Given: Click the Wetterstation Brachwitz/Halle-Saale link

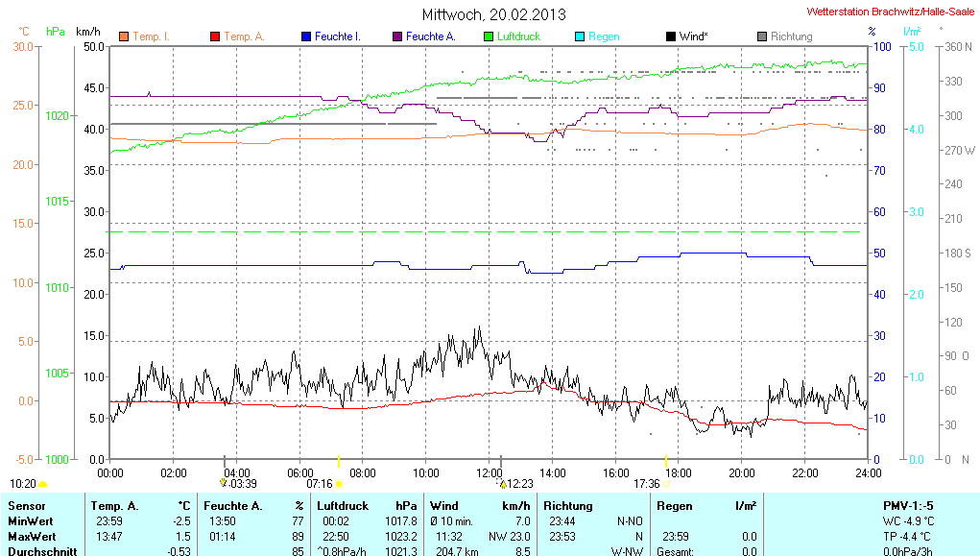Looking at the screenshot, I should [x=889, y=13].
